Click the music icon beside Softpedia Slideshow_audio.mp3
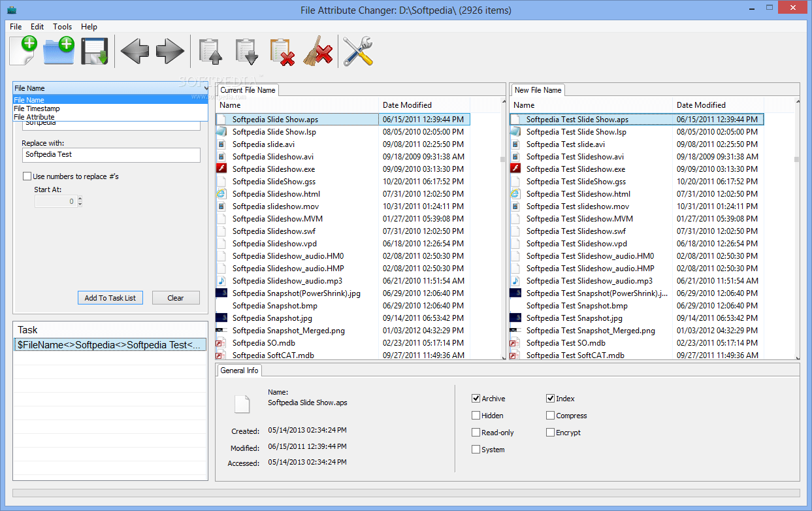 point(221,280)
